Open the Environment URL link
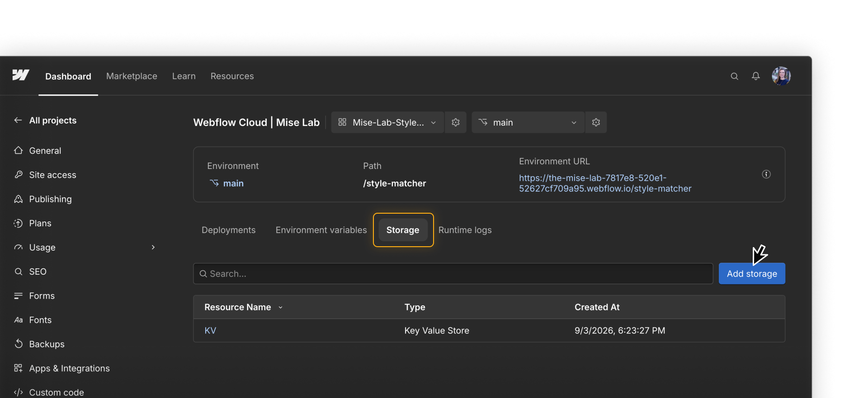The width and height of the screenshot is (868, 398). pyautogui.click(x=605, y=183)
